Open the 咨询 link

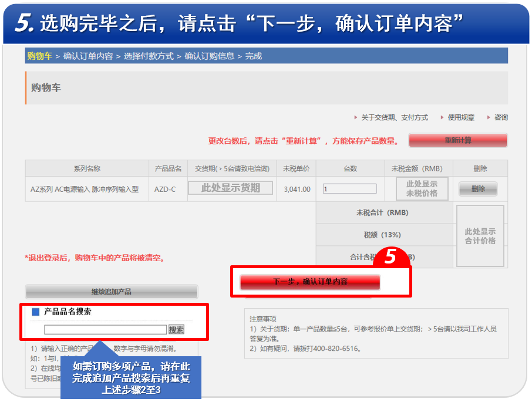pyautogui.click(x=501, y=117)
